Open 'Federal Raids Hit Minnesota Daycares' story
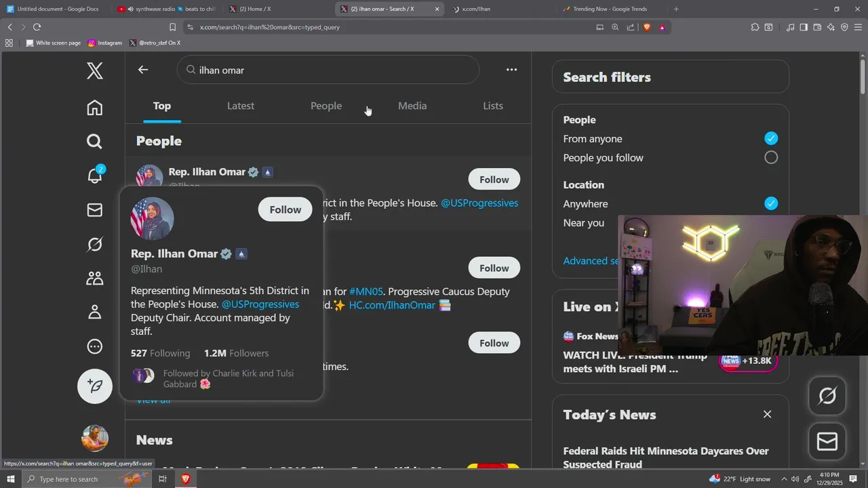Viewport: 868px width, 488px height. pyautogui.click(x=666, y=457)
